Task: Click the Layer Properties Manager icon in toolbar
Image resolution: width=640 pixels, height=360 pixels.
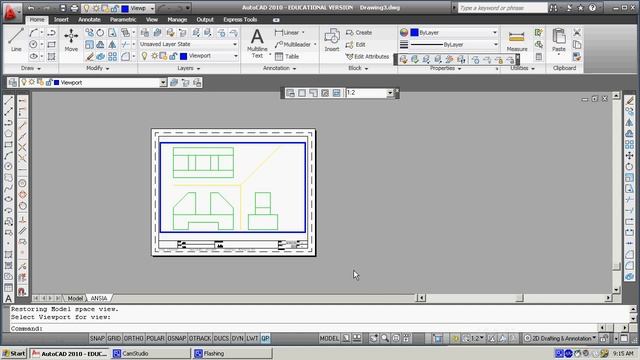Action: click(x=13, y=83)
